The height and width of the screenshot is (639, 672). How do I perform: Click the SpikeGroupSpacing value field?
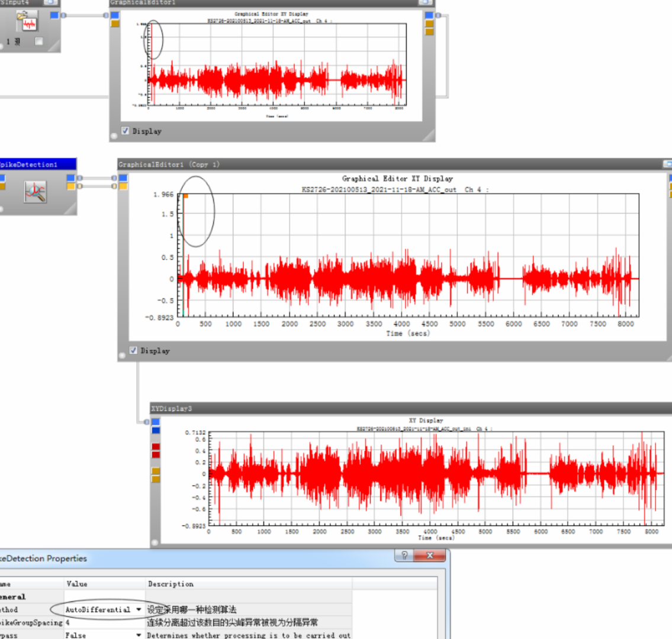(104, 622)
